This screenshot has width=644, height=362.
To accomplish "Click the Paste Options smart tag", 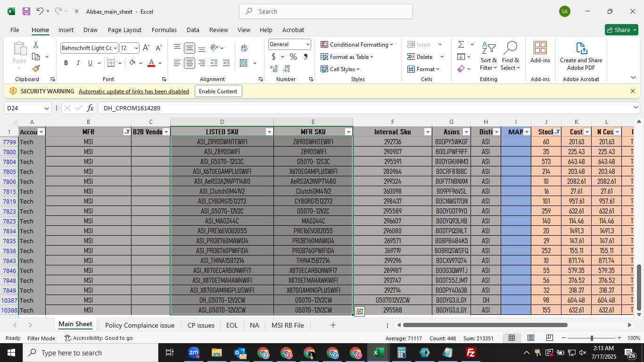I will coord(359,311).
